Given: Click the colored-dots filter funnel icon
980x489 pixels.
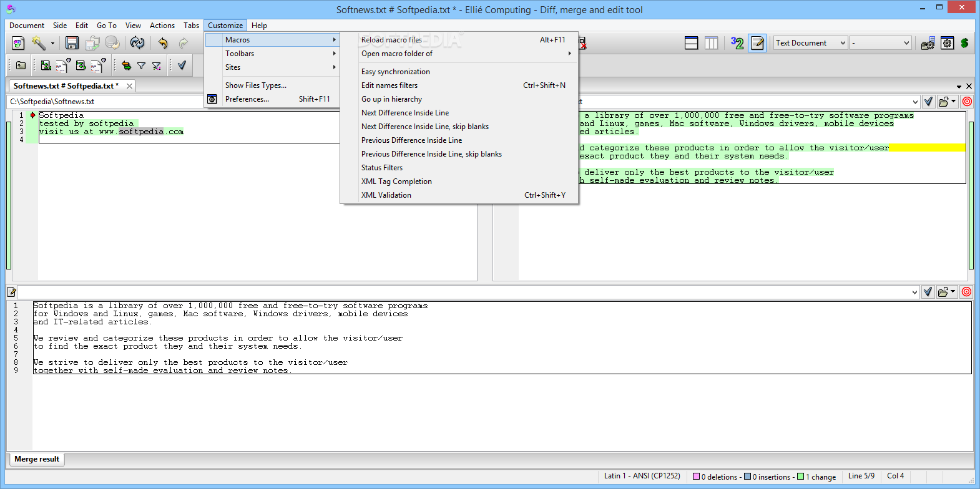Looking at the screenshot, I should tap(157, 65).
